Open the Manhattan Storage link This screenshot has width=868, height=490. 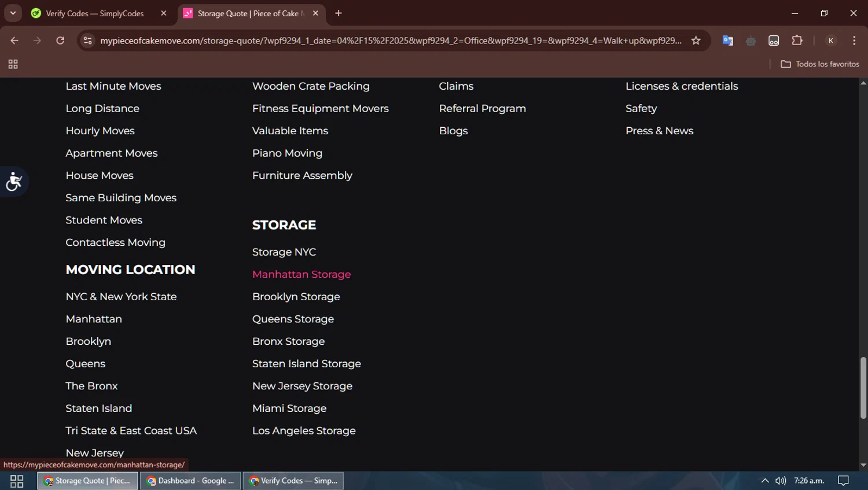(x=301, y=274)
